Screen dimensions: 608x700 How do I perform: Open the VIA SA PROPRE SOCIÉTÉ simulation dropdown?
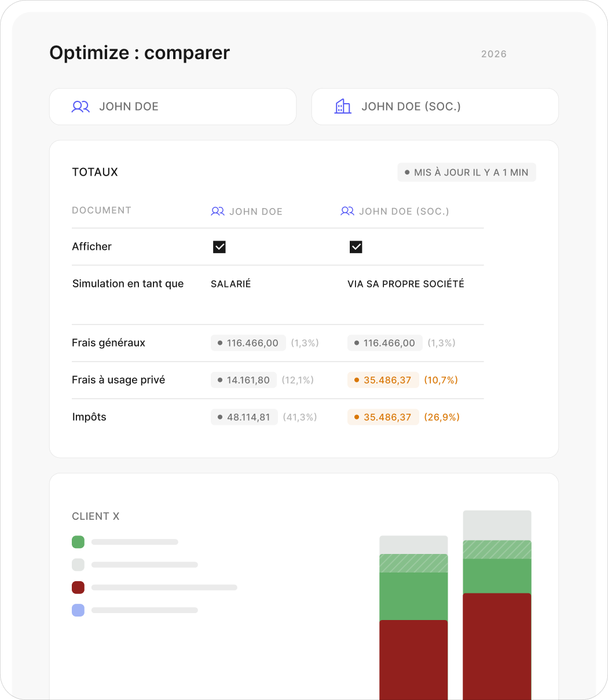pos(406,284)
